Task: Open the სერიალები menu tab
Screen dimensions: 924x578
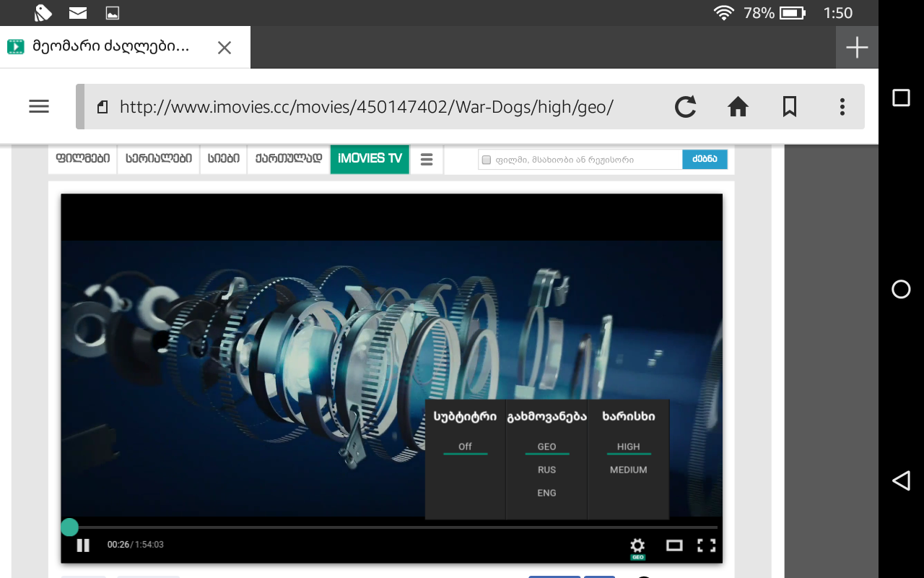Action: click(x=158, y=159)
